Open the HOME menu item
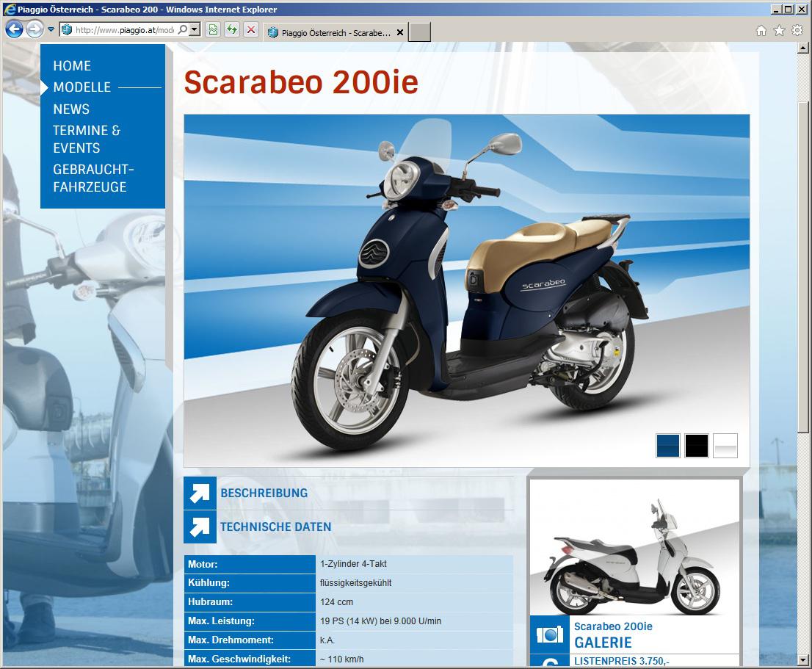This screenshot has height=669, width=812. pos(72,66)
